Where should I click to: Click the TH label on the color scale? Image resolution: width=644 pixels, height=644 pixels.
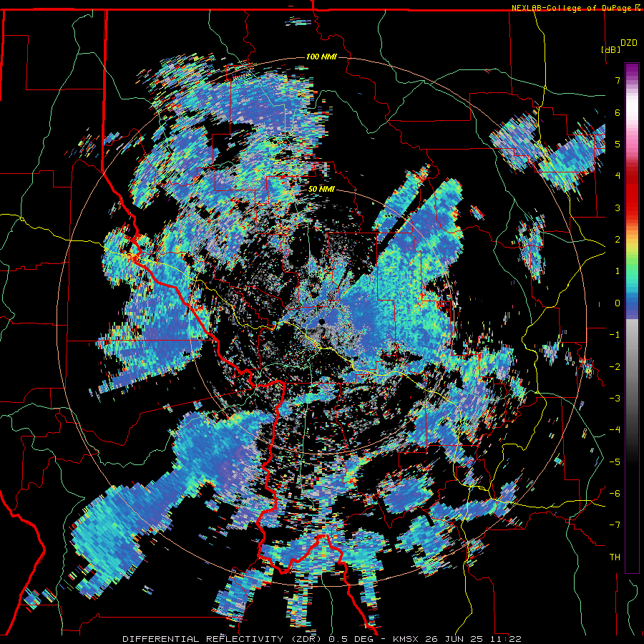pyautogui.click(x=615, y=557)
